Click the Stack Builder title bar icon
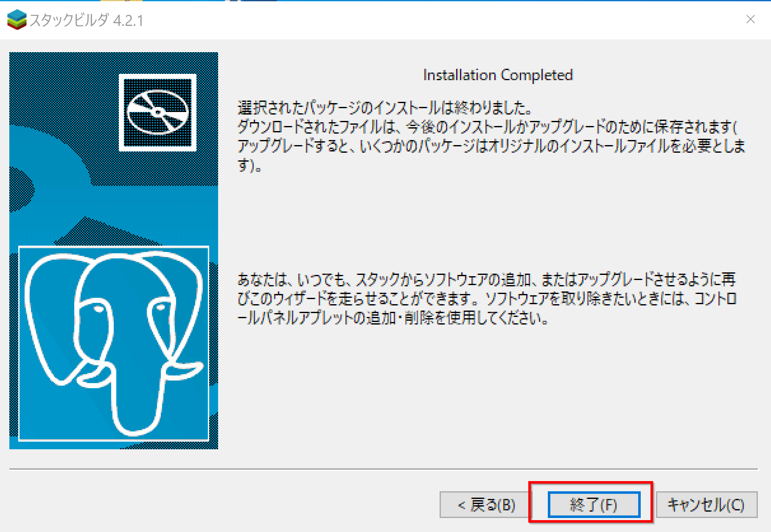The width and height of the screenshot is (771, 532). coord(17,20)
